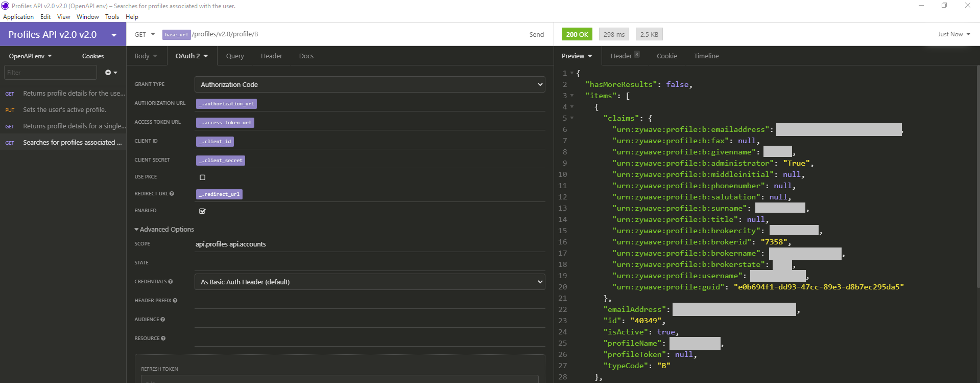Select the 'Returns profile details for a single' request
980x383 pixels.
63,126
